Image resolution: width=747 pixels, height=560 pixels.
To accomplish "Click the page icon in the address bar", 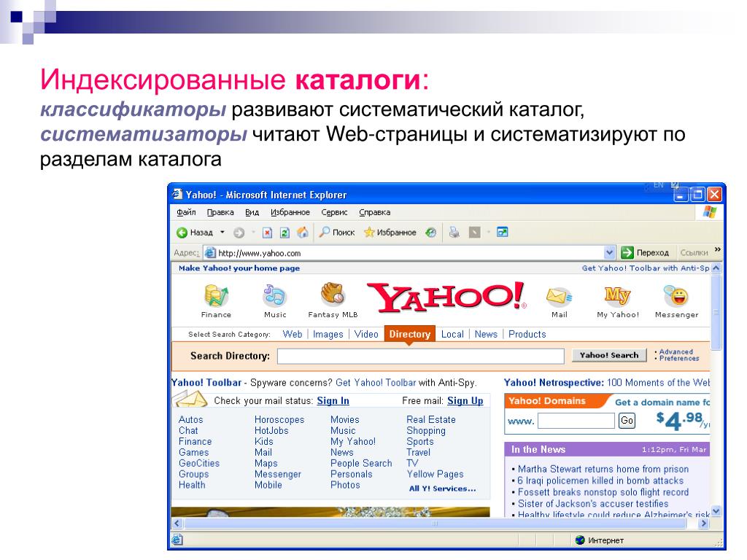I will point(210,253).
